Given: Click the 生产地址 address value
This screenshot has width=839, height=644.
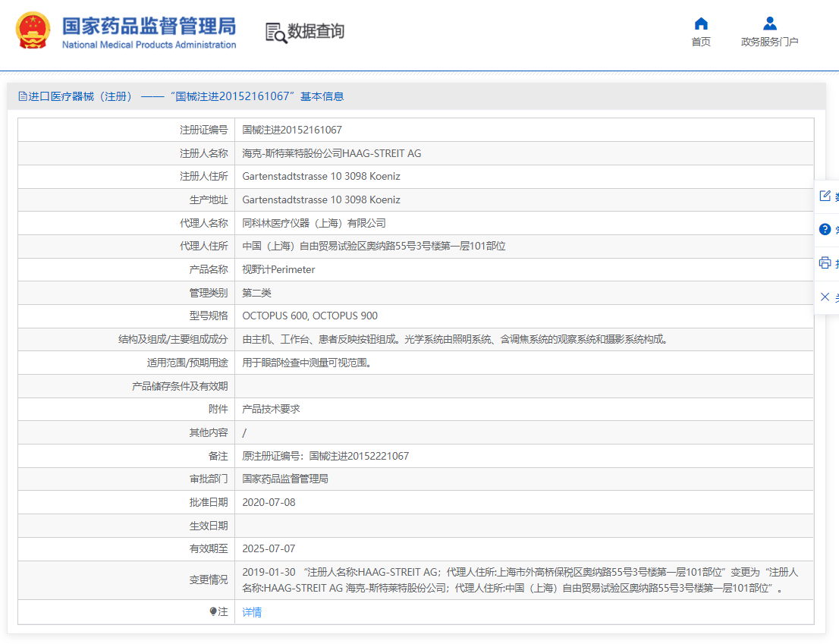Looking at the screenshot, I should (x=321, y=200).
